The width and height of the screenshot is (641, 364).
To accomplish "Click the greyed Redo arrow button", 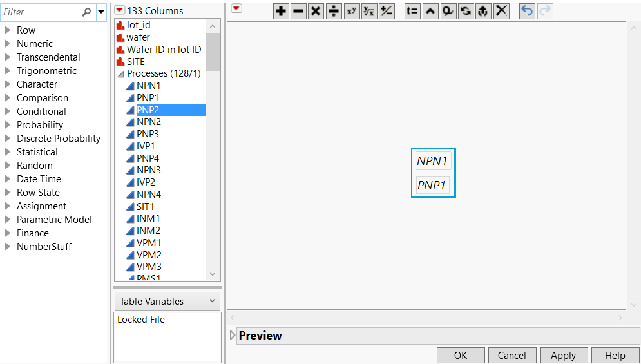I will click(545, 11).
